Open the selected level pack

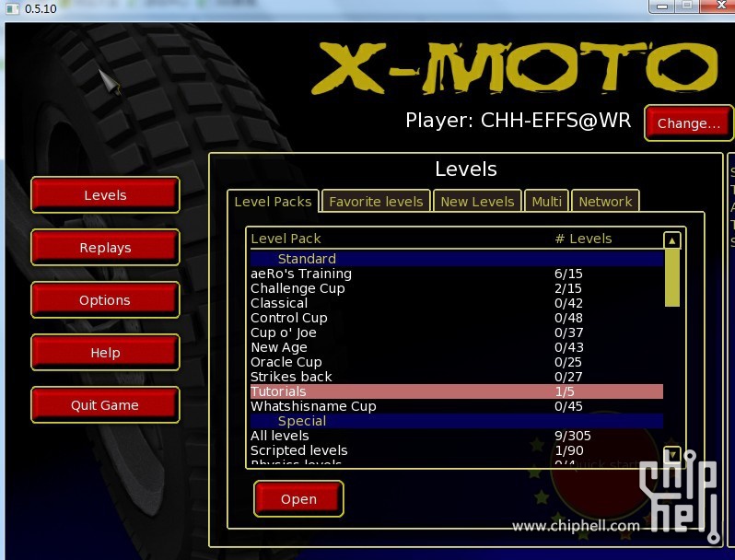click(x=298, y=499)
